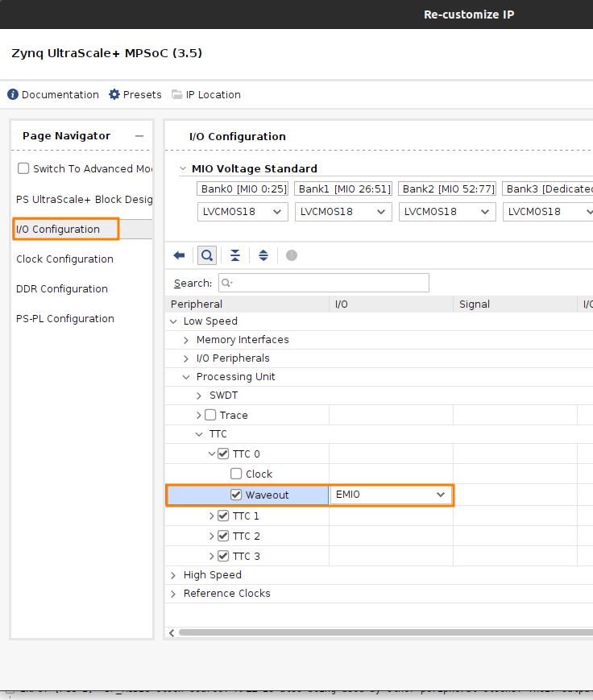Uncheck the Waveout checkbox

click(236, 495)
